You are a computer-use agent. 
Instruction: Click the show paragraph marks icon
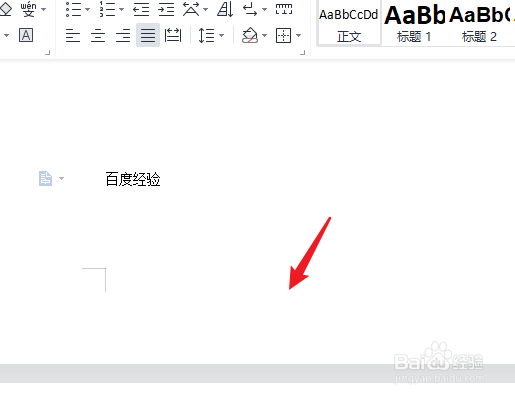coord(250,9)
